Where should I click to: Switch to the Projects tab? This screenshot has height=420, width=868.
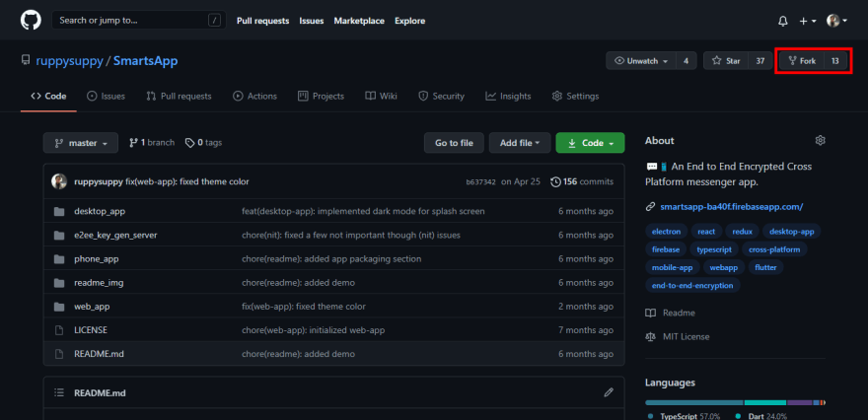click(x=322, y=97)
